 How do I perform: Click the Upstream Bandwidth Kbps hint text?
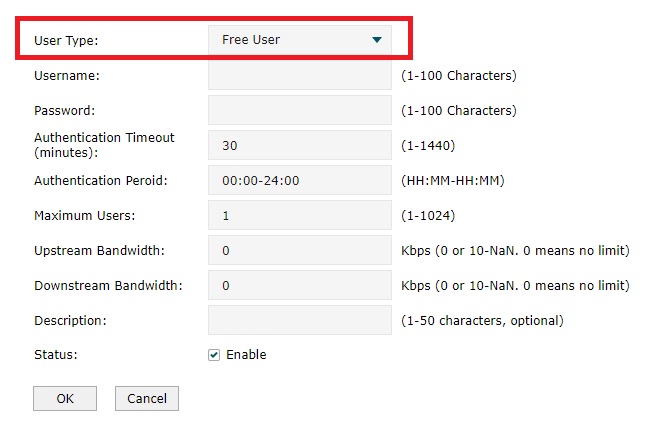(x=515, y=251)
